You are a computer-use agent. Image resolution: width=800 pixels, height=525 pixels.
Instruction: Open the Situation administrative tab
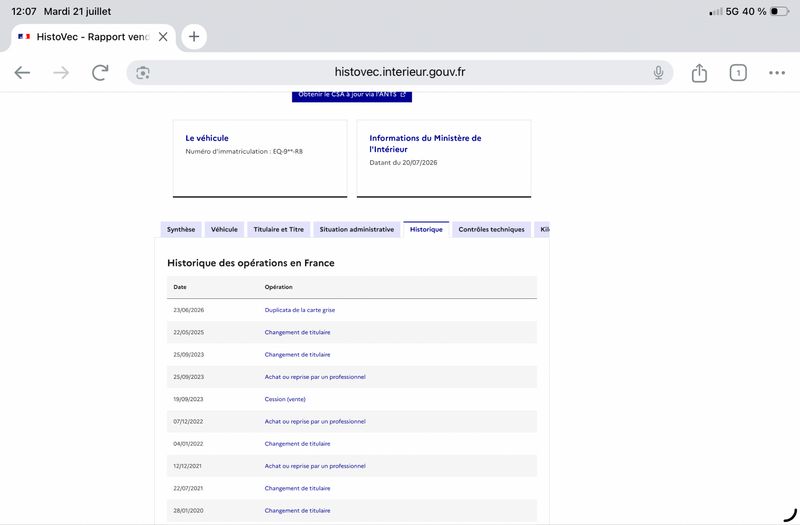(x=357, y=230)
